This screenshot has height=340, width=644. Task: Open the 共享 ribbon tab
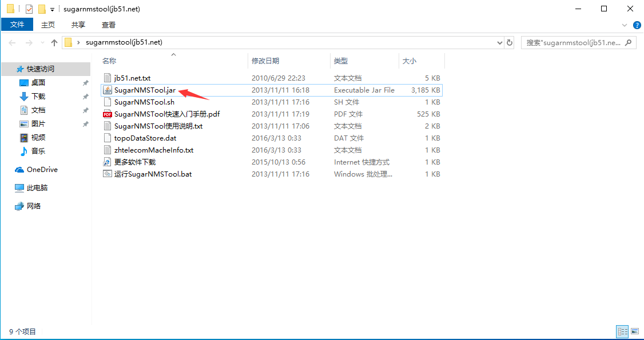pyautogui.click(x=78, y=25)
